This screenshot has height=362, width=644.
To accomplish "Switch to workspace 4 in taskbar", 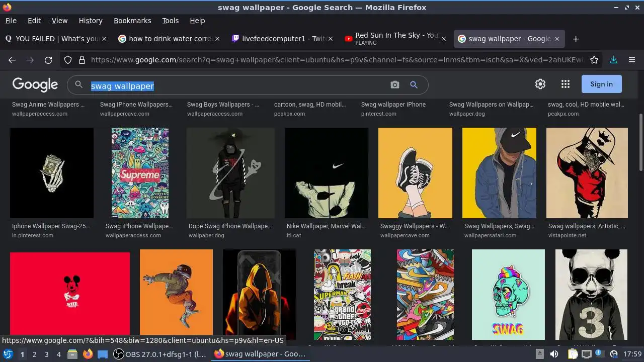I will pyautogui.click(x=58, y=354).
